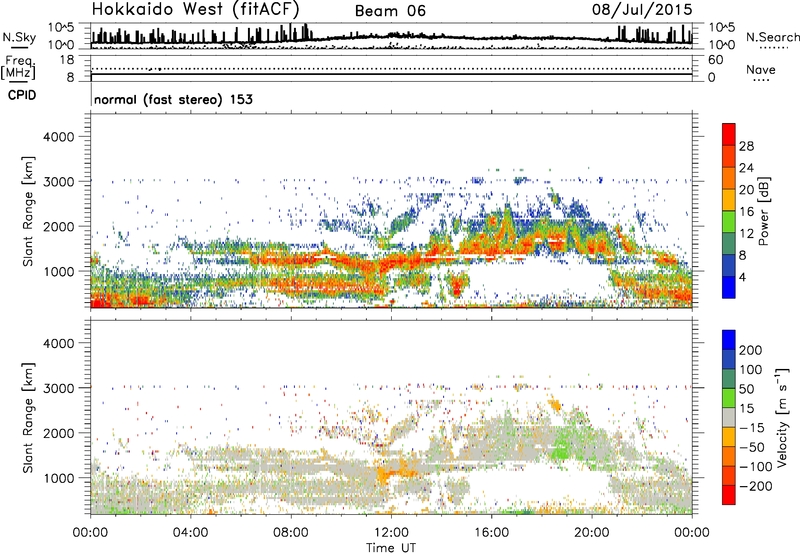Image resolution: width=800 pixels, height=554 pixels.
Task: Select the 'CPID' row label
Action: (x=22, y=95)
